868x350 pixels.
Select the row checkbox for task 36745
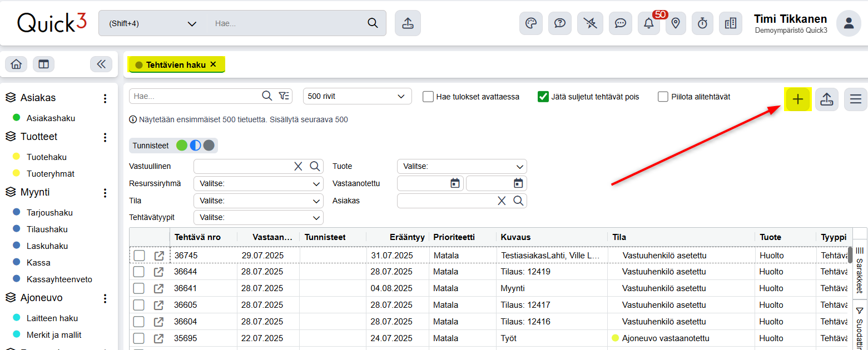139,256
